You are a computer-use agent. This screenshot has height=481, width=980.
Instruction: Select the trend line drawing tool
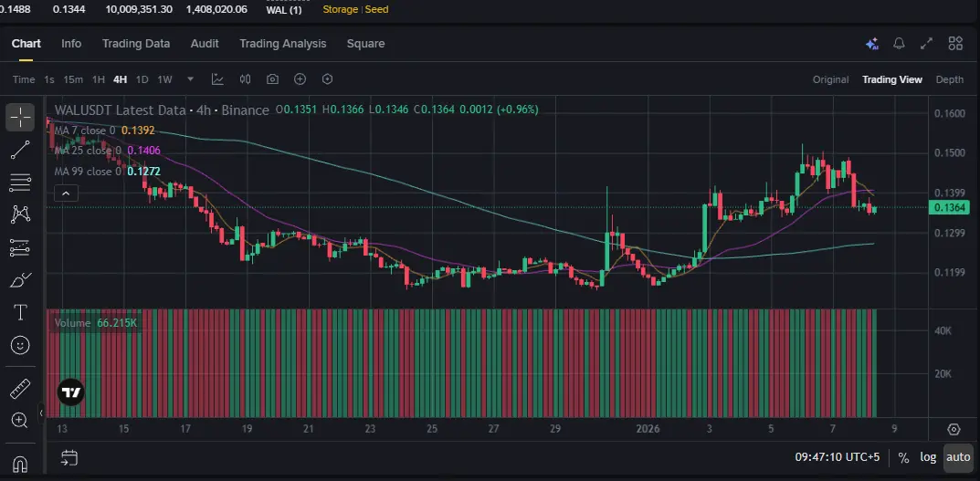pyautogui.click(x=20, y=150)
